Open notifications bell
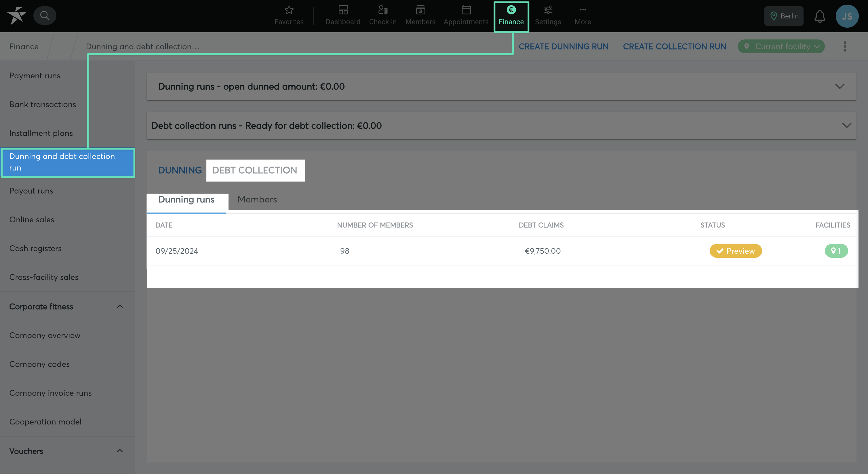 click(819, 16)
